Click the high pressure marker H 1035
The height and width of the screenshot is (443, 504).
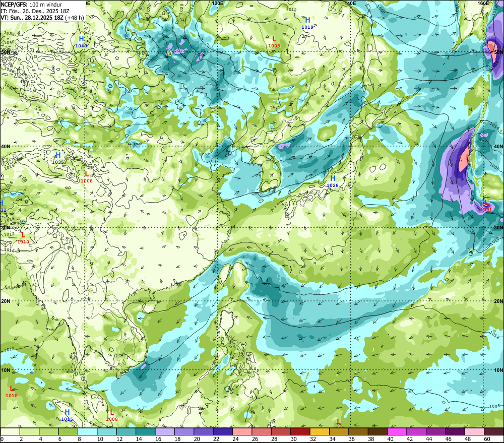tap(58, 159)
